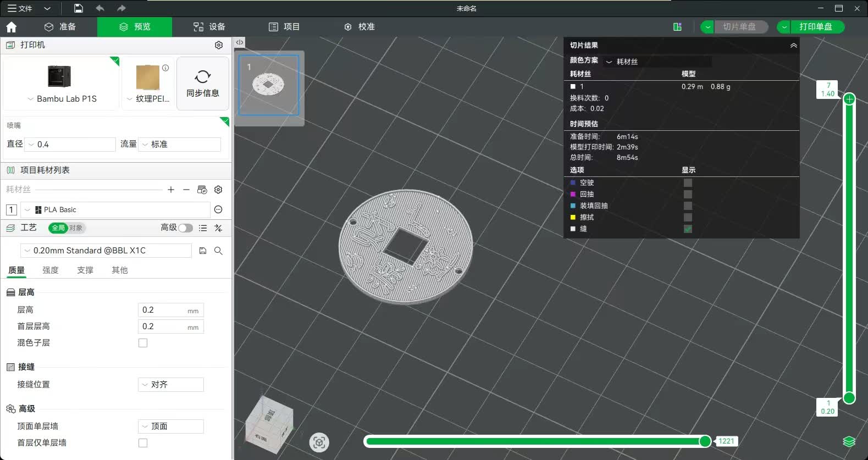The height and width of the screenshot is (460, 868).
Task: Click the Home icon
Action: click(12, 27)
